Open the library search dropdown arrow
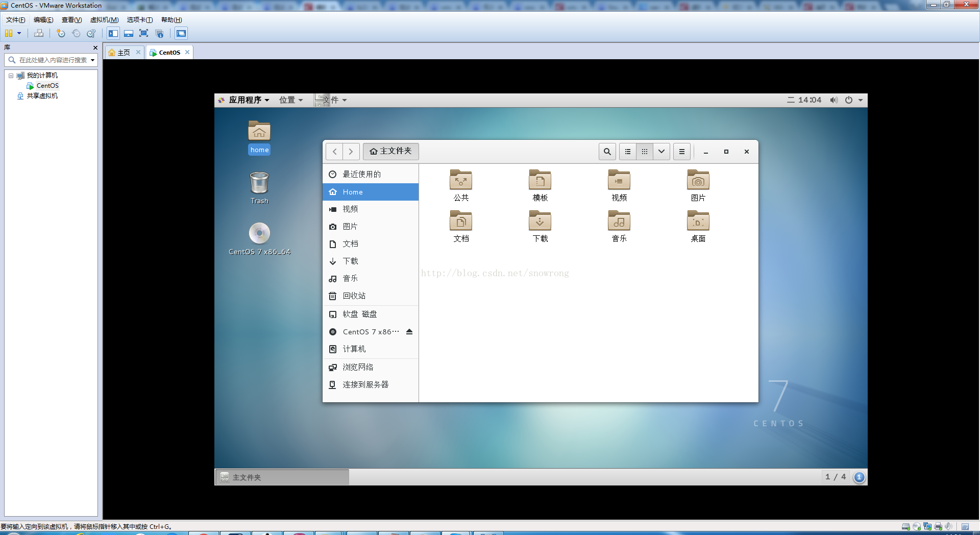980x535 pixels. pyautogui.click(x=93, y=60)
